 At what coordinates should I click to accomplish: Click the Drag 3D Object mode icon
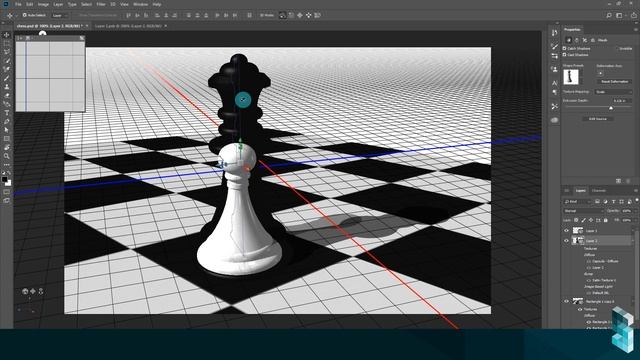coord(300,15)
